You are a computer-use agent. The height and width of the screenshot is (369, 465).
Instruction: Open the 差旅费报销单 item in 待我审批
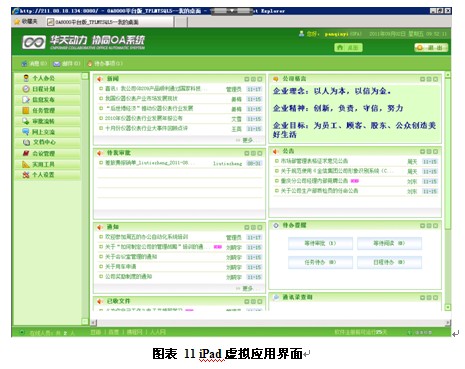click(x=147, y=163)
